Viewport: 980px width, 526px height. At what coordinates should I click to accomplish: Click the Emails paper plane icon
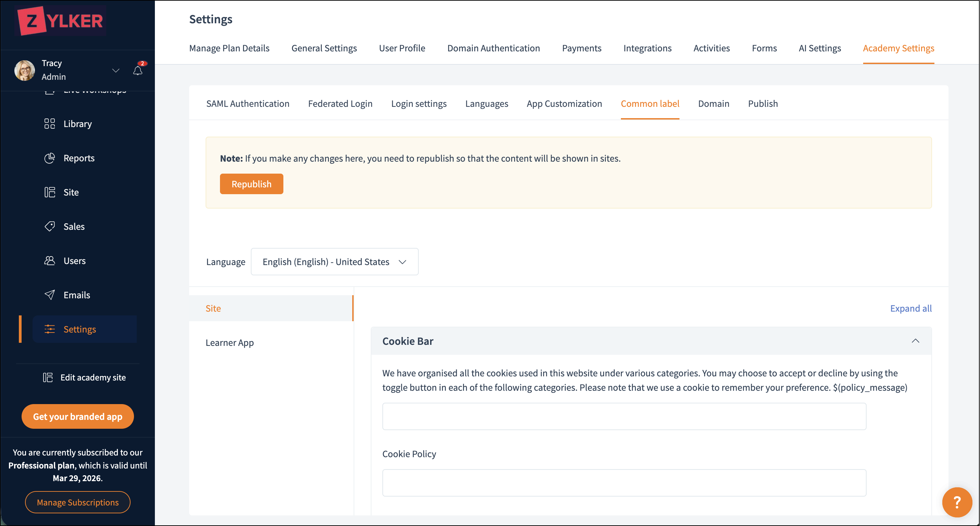point(49,295)
